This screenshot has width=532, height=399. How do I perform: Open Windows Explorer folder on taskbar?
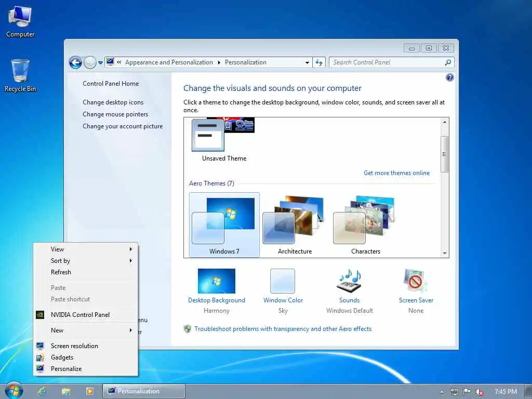[x=66, y=391]
